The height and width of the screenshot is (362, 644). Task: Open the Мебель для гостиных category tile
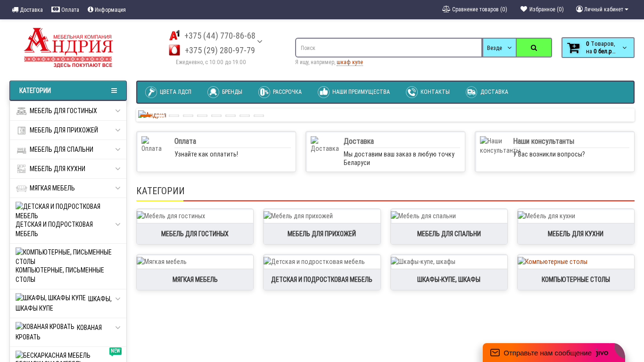195,227
